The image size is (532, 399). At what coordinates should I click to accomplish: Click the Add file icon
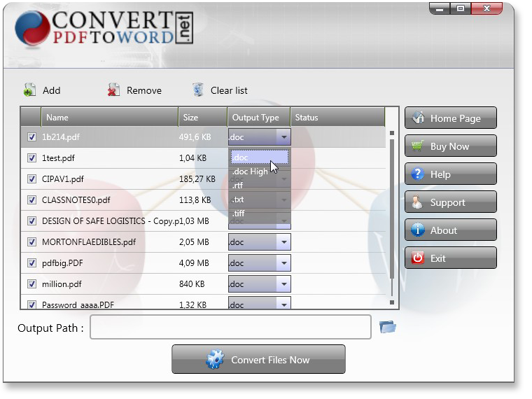click(29, 90)
